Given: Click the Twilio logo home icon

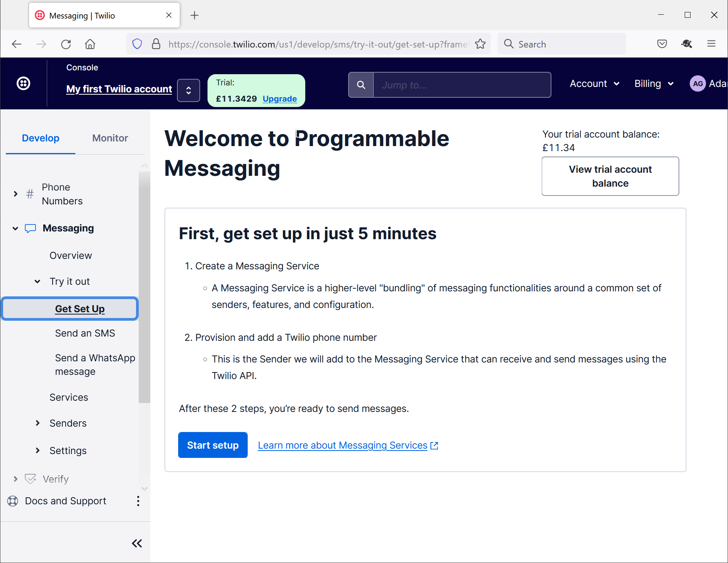Looking at the screenshot, I should [x=24, y=83].
